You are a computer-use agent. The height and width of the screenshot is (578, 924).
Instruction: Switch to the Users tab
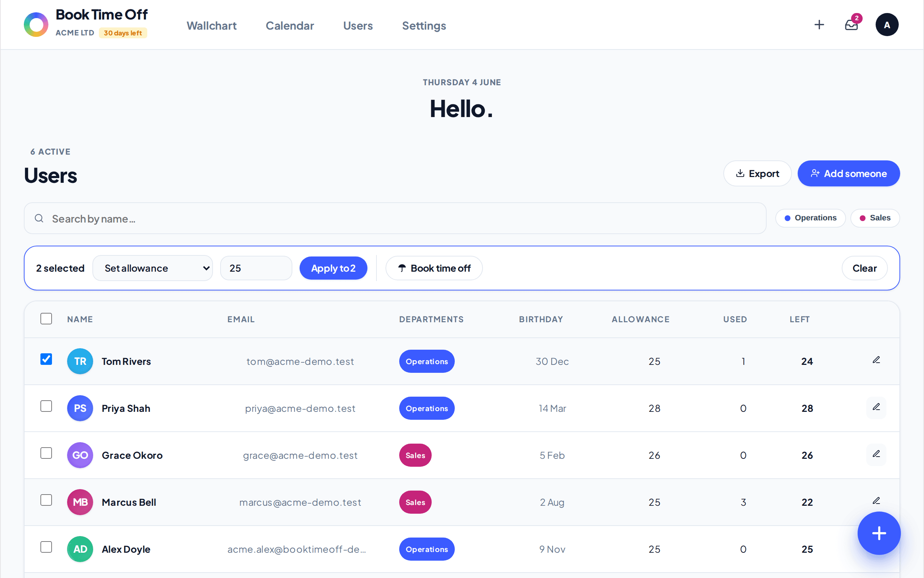coord(358,26)
